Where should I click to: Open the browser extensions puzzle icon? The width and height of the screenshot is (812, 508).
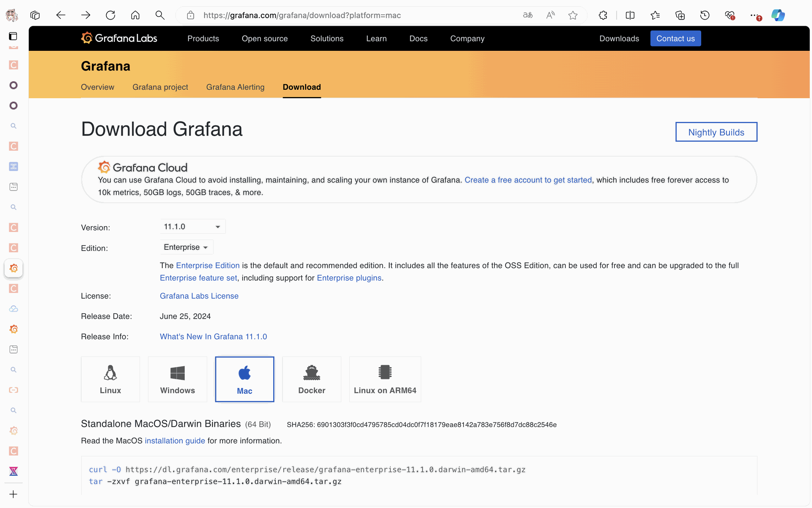click(603, 15)
